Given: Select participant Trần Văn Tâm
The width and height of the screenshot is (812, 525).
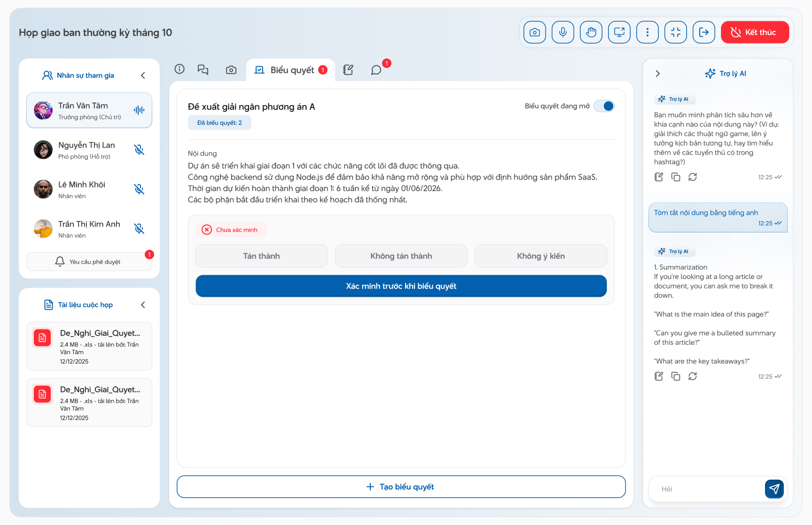Looking at the screenshot, I should coord(89,110).
